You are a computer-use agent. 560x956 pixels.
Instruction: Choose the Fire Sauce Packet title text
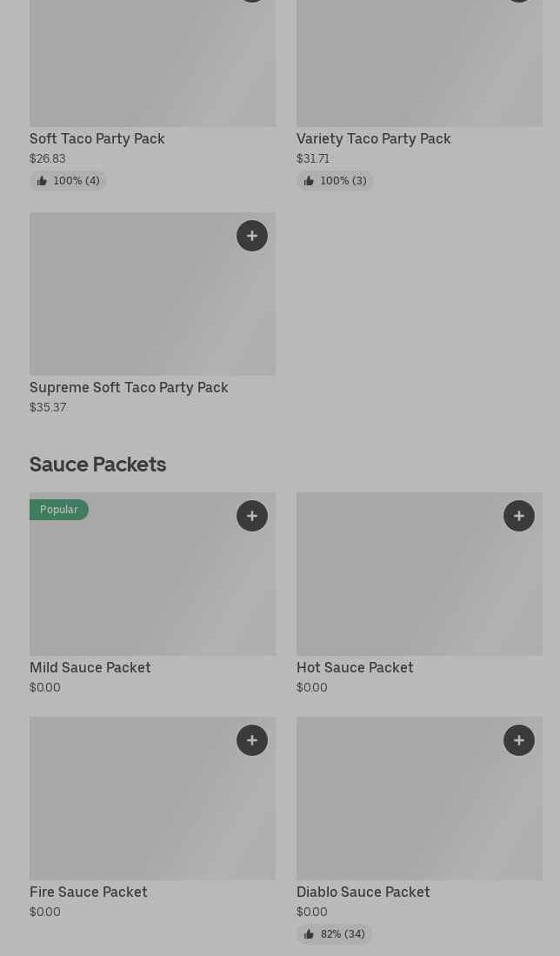tap(89, 892)
